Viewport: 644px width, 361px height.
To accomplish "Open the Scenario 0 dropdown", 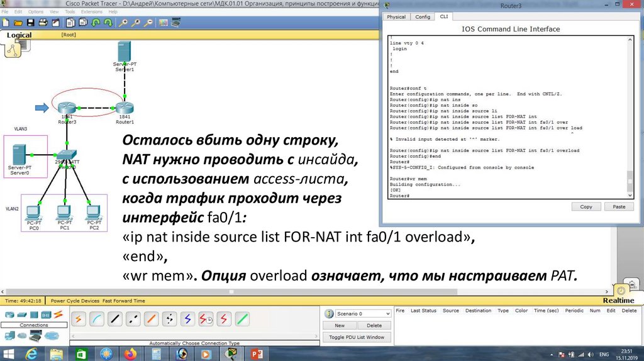I will 363,314.
